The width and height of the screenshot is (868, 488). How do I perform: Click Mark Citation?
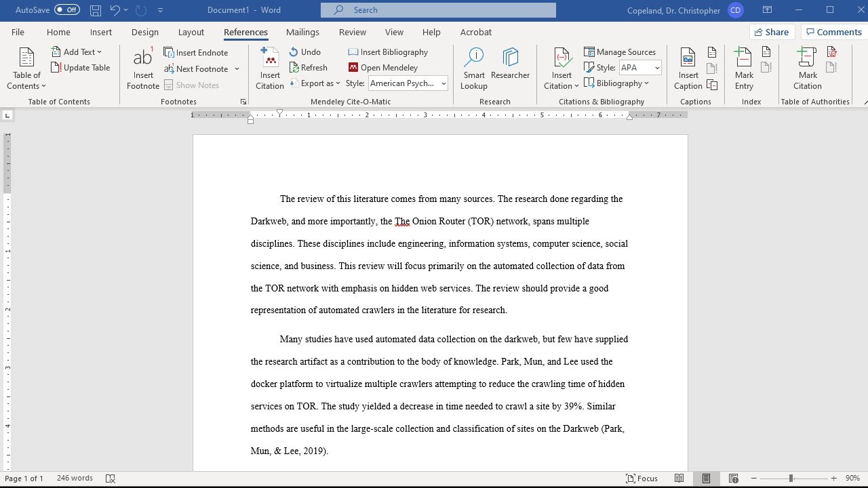[x=808, y=69]
